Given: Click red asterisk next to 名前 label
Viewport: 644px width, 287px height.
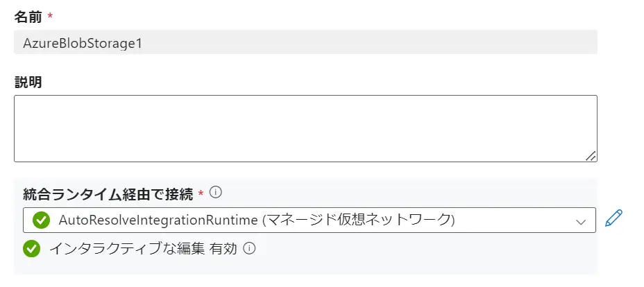Looking at the screenshot, I should [50, 17].
